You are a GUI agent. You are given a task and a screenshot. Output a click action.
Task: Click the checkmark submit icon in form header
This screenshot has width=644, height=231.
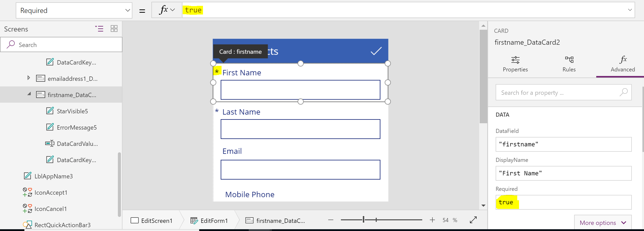[376, 51]
